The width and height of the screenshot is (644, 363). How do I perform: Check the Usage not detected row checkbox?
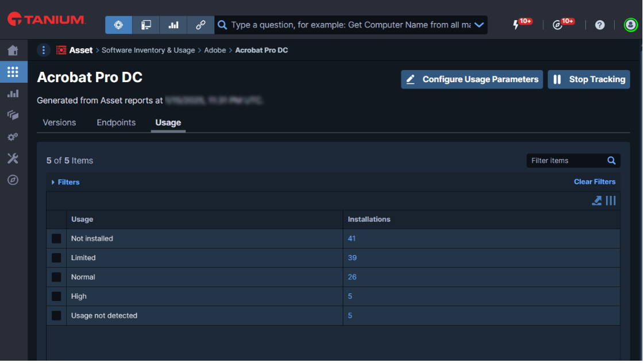[56, 315]
